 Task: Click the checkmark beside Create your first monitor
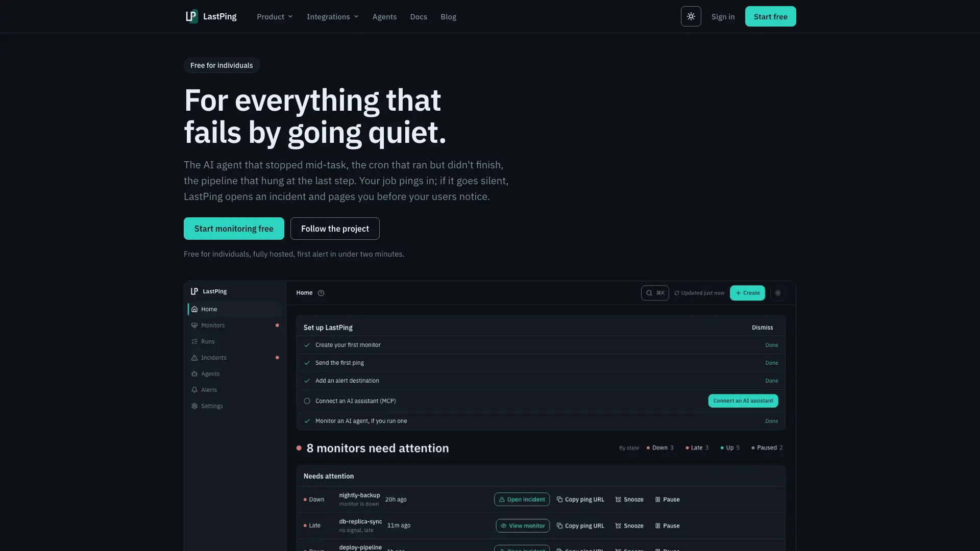[307, 345]
